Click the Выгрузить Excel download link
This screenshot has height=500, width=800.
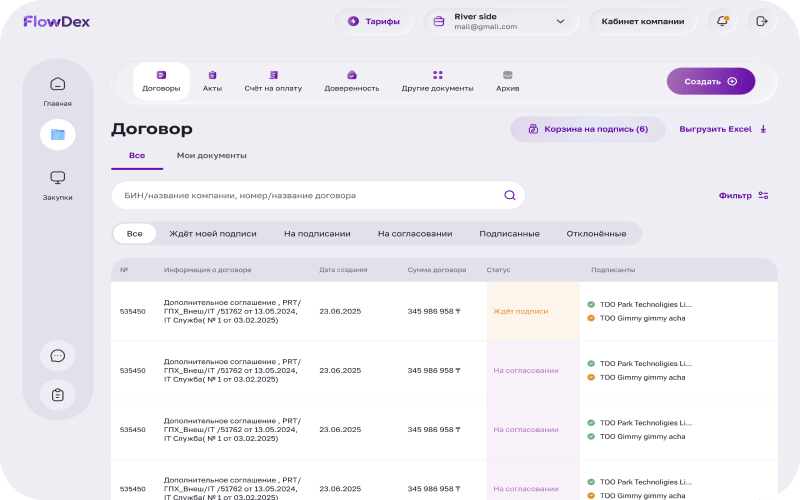tap(722, 129)
